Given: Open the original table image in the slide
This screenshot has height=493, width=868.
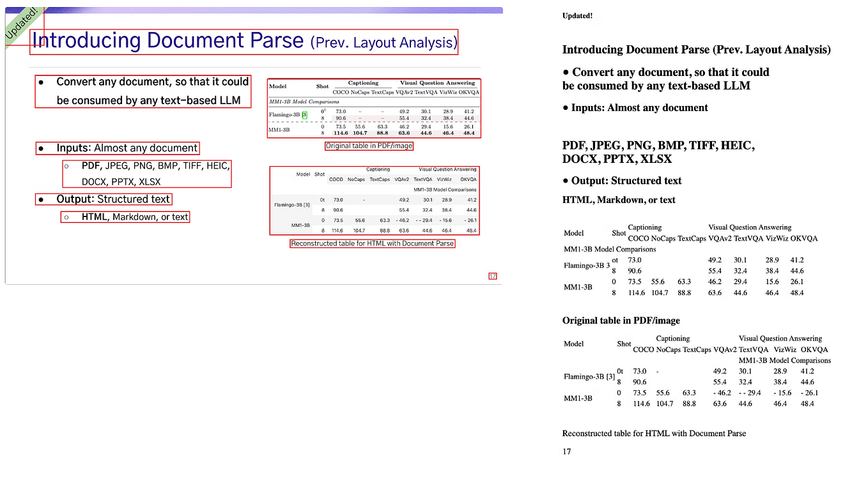Looking at the screenshot, I should coord(374,108).
